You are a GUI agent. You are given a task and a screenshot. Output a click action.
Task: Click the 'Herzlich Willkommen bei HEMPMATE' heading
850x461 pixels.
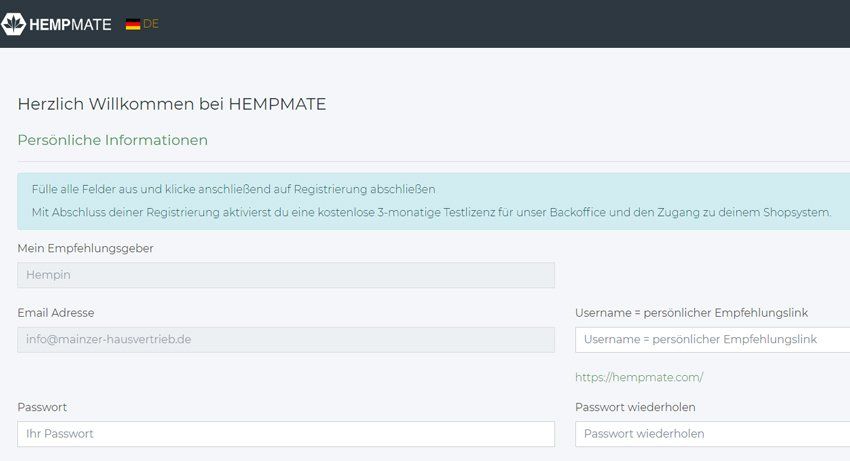coord(172,104)
